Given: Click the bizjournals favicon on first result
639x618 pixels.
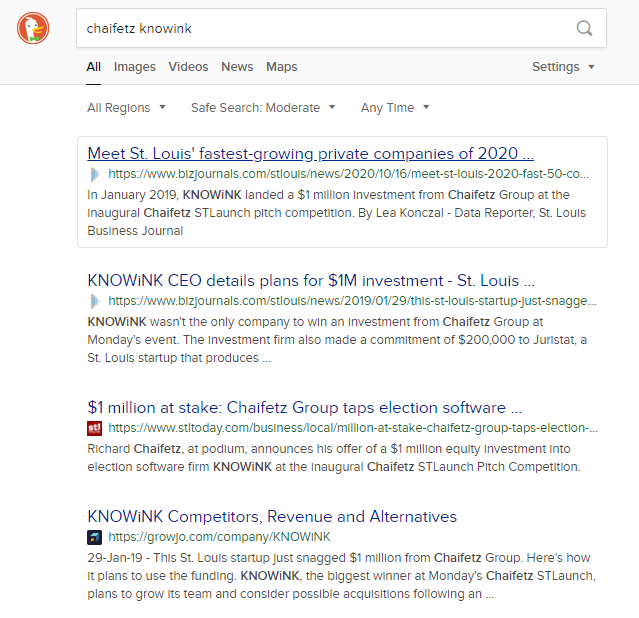Looking at the screenshot, I should click(94, 174).
